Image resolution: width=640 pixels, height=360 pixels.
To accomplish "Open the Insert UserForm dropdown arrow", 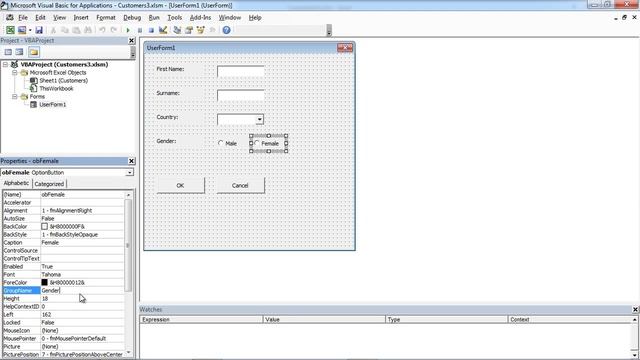I will (30, 30).
